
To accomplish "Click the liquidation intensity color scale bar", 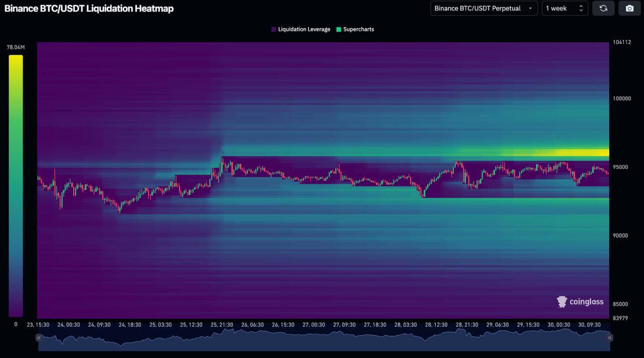I will click(16, 186).
